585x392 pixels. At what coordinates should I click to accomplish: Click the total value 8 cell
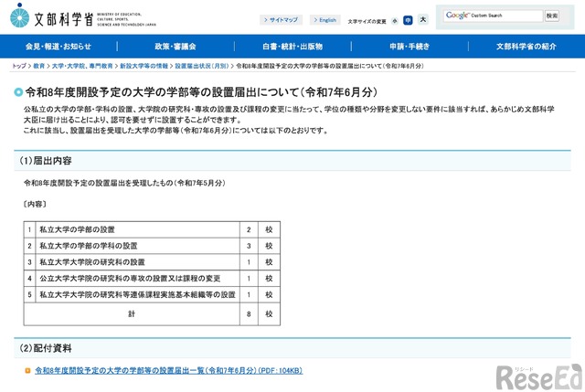click(249, 314)
